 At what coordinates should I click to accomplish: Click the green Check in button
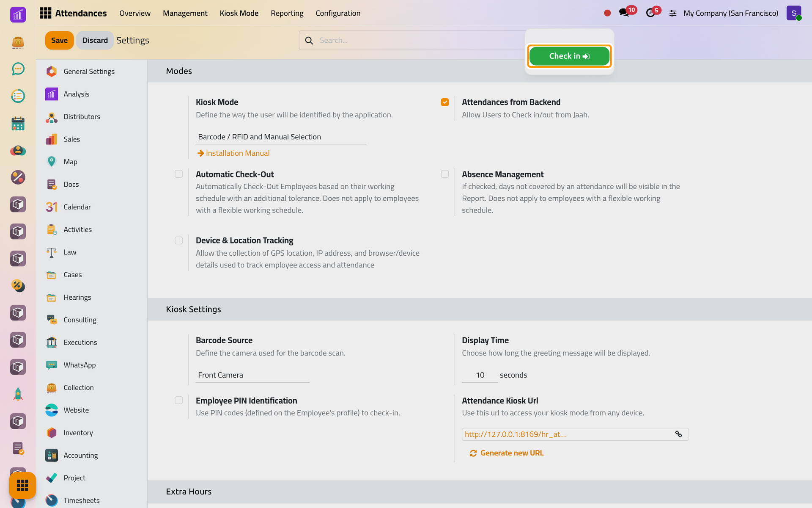tap(569, 56)
